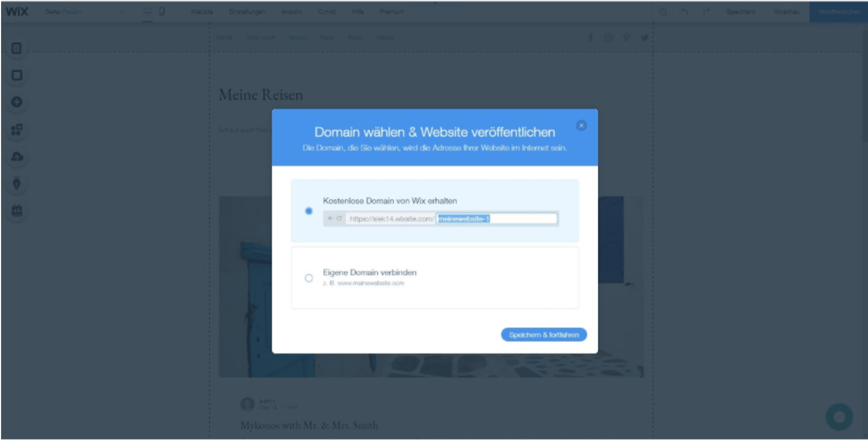Open the Seite: Reisen page dropdown
The image size is (868, 440).
(85, 11)
